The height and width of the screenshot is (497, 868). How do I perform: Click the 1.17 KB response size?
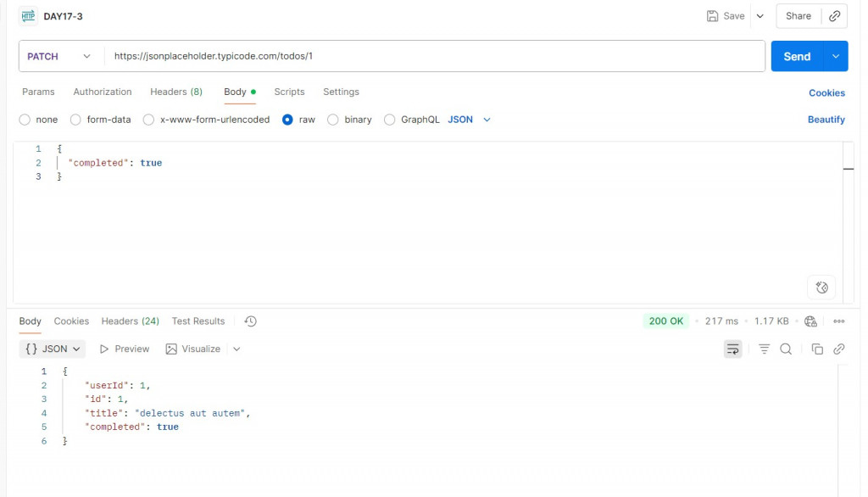[771, 321]
